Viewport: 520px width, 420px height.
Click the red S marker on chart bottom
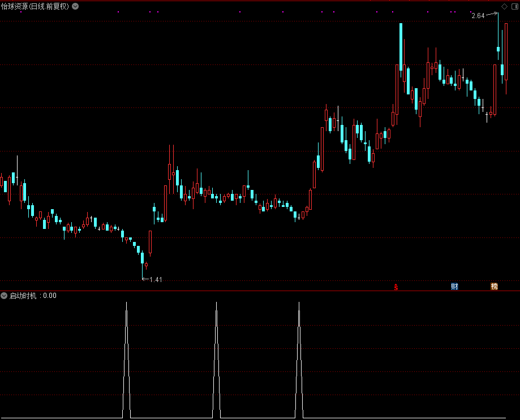396,287
